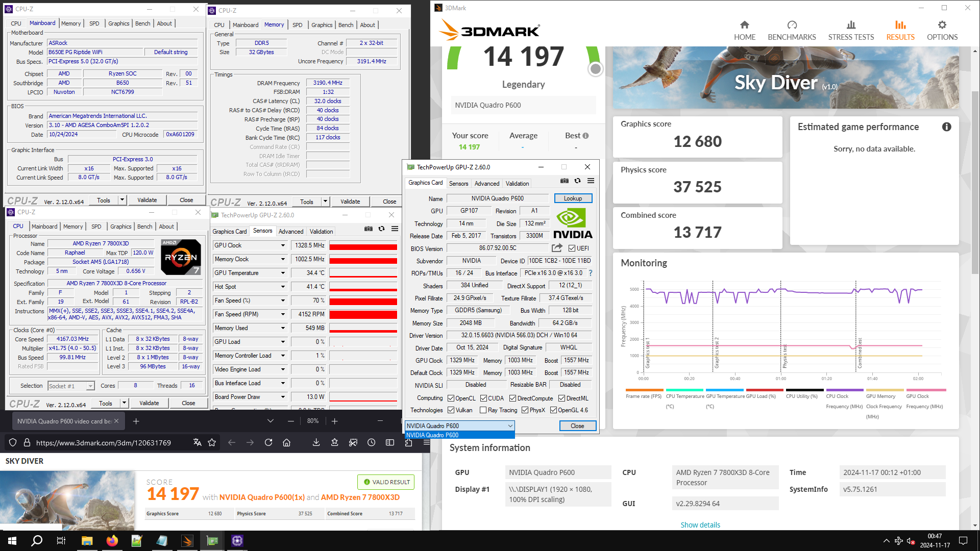This screenshot has width=980, height=551.
Task: Open the GPU Temperature sensor dropdown
Action: [283, 273]
